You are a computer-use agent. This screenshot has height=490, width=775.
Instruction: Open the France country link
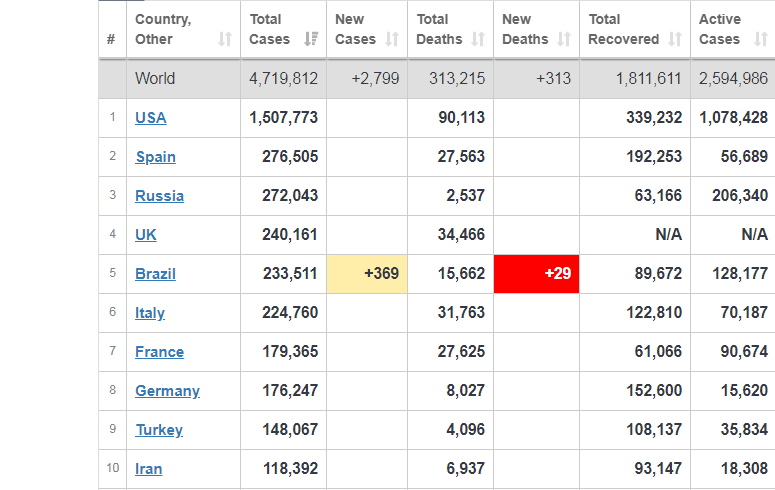pyautogui.click(x=160, y=352)
